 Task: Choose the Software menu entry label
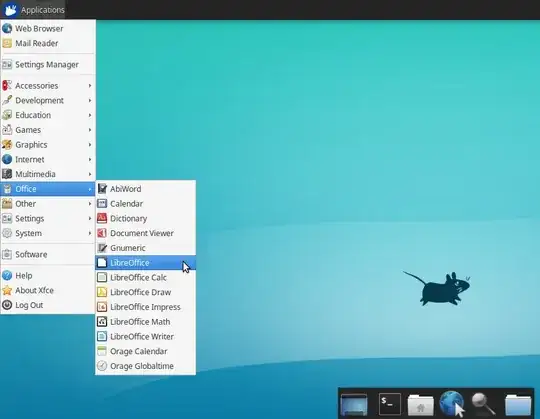[31, 254]
